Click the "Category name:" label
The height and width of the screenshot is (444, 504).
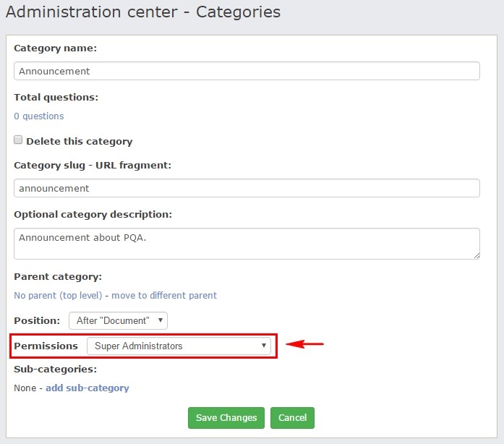[x=55, y=48]
